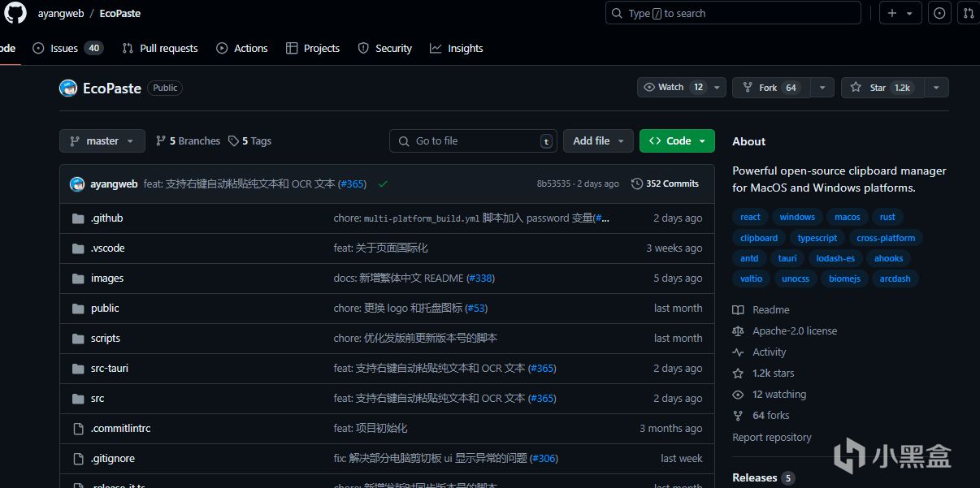This screenshot has width=980, height=488.
Task: Open the Releases section heading
Action: click(x=755, y=478)
